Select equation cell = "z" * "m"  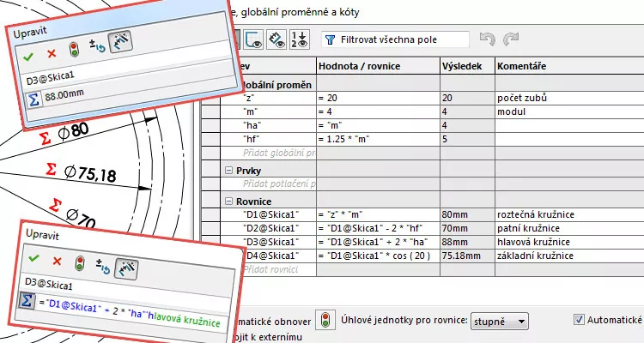(x=378, y=214)
